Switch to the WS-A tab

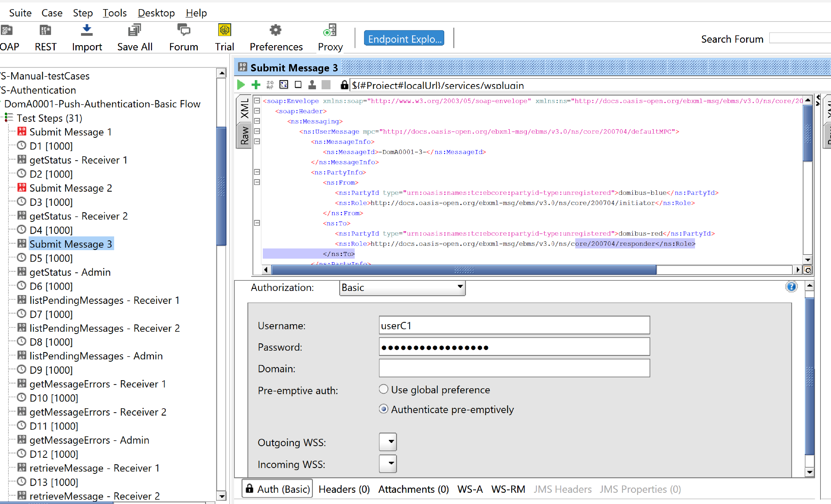[x=470, y=489]
